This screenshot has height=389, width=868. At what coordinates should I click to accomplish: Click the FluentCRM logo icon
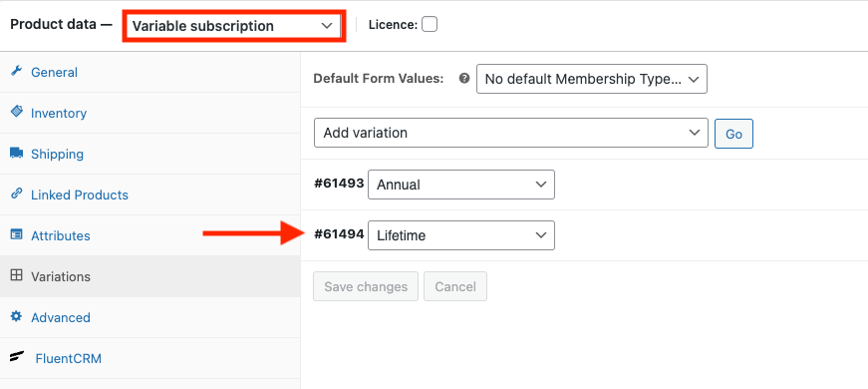click(x=17, y=357)
